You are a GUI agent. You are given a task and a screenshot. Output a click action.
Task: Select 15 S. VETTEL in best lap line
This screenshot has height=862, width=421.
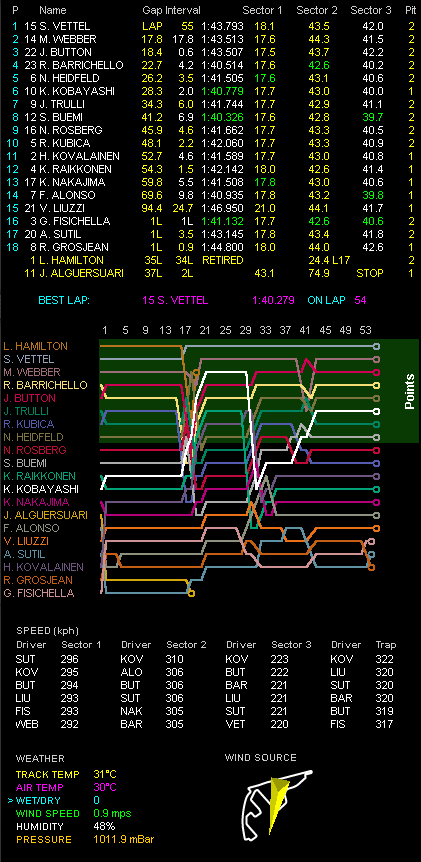click(x=175, y=300)
